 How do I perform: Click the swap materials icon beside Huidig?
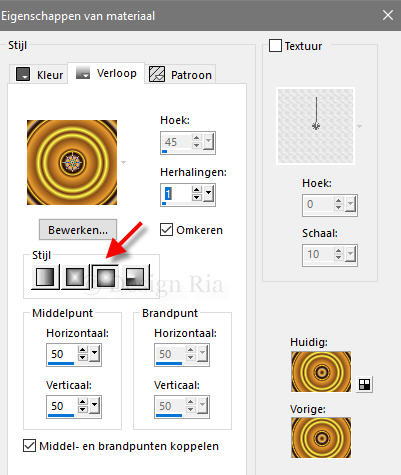(x=364, y=385)
